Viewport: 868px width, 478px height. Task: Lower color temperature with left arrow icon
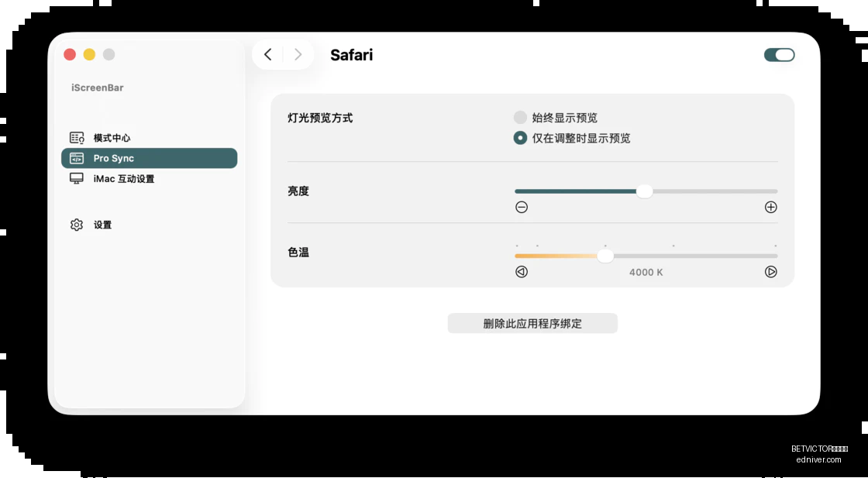(522, 272)
